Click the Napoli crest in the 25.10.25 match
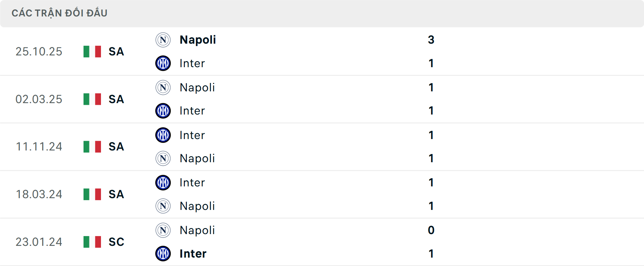The width and height of the screenshot is (644, 266). (163, 40)
